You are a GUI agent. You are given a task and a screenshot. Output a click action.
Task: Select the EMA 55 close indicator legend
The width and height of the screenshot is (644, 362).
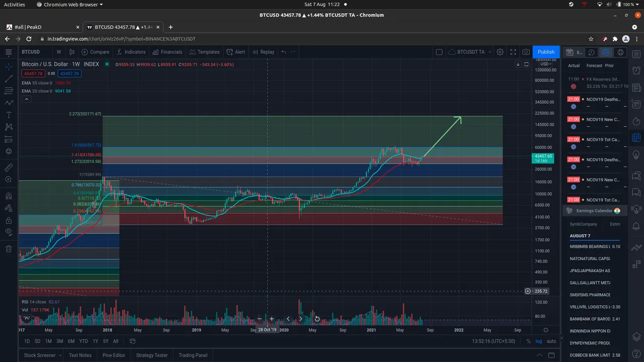[x=46, y=83]
